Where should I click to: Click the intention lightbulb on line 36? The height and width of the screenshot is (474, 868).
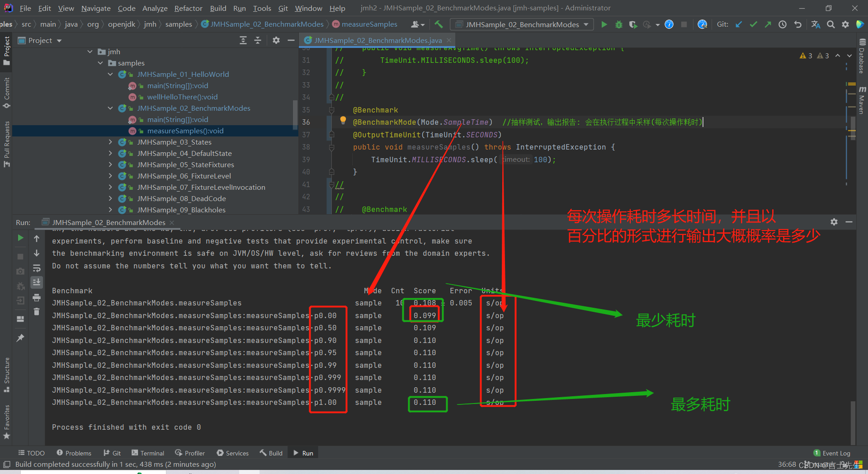point(343,120)
